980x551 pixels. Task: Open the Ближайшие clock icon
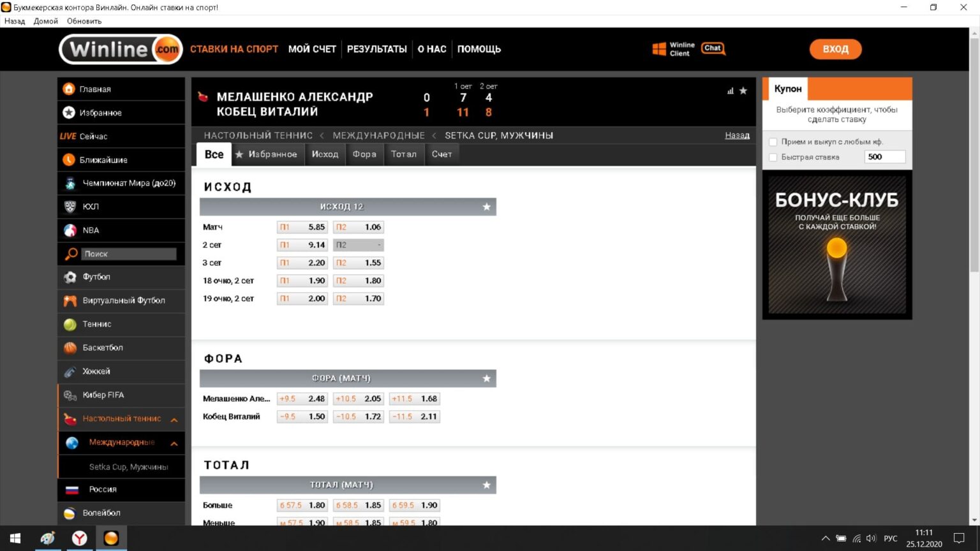69,160
